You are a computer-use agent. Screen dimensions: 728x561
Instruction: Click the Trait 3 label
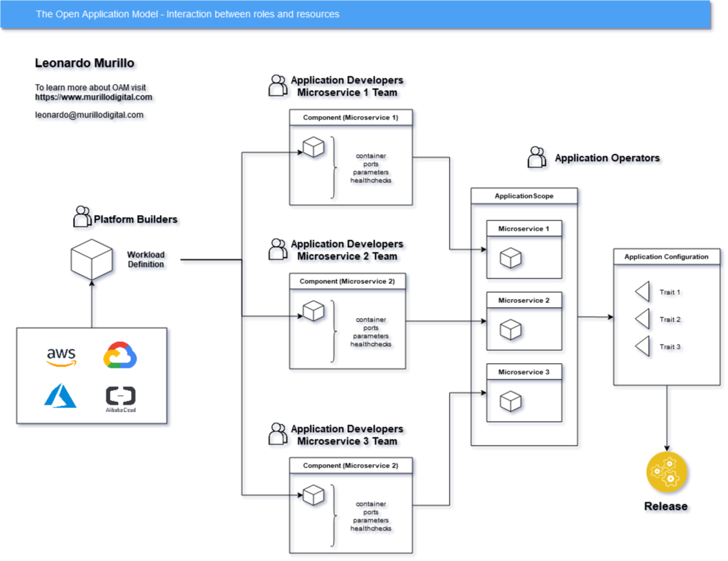pyautogui.click(x=670, y=347)
